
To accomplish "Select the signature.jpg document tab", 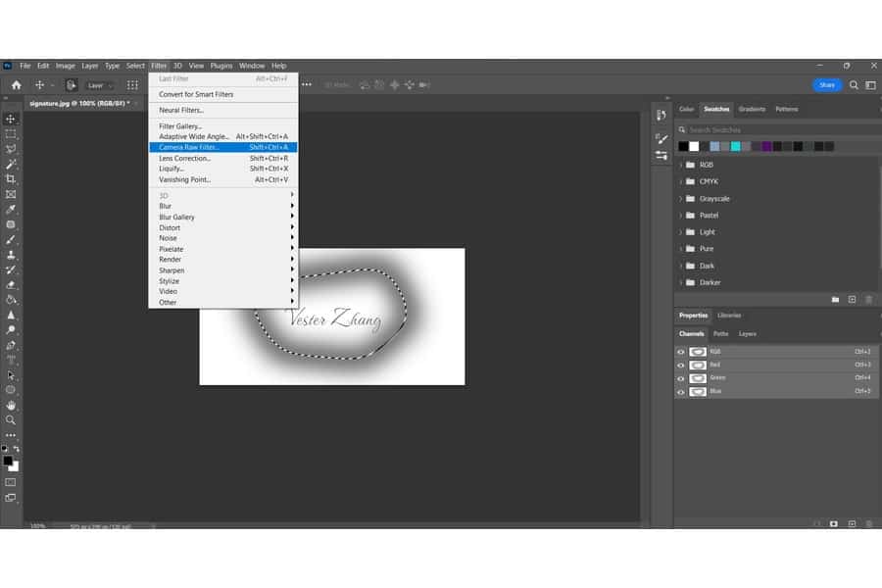I will click(x=80, y=104).
